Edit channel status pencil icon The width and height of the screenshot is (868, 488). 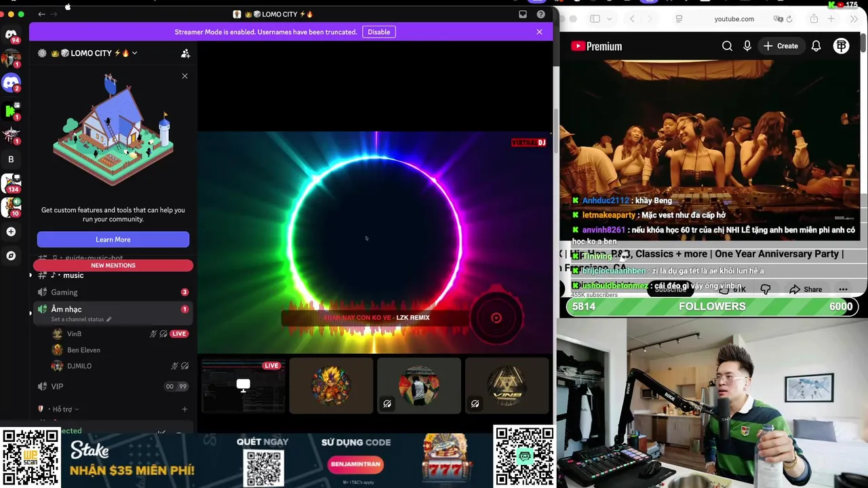[108, 319]
